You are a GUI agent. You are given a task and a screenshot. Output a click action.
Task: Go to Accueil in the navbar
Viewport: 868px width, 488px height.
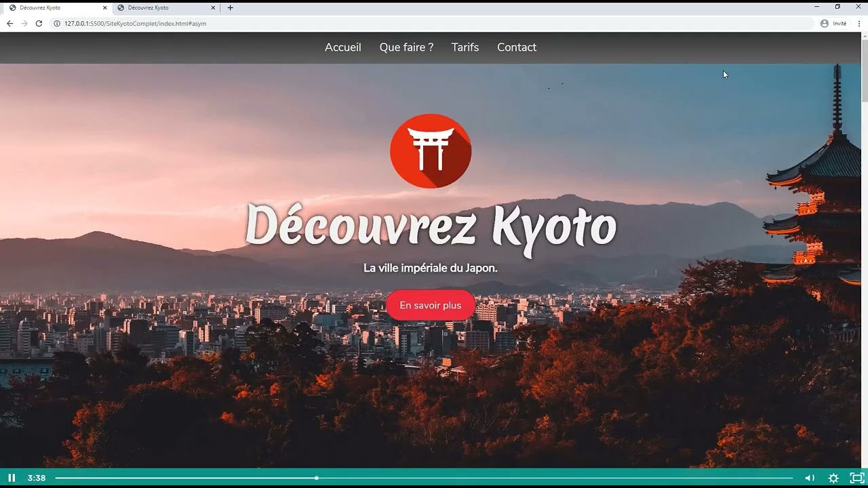tap(343, 47)
